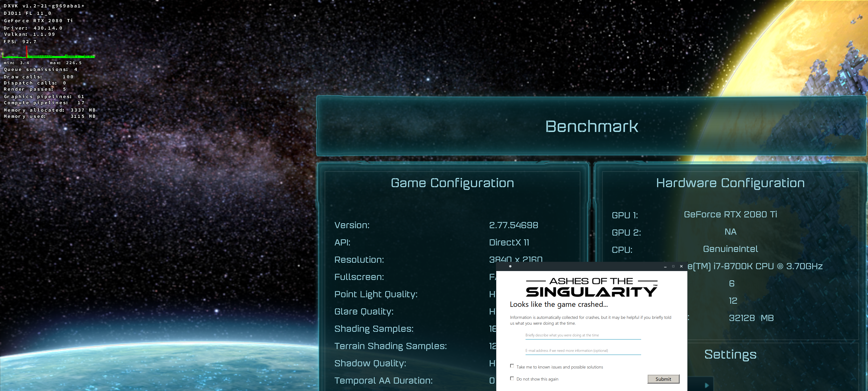This screenshot has height=391, width=868.
Task: Click the 'Dispatch calls: 0' overlay line
Action: point(35,83)
